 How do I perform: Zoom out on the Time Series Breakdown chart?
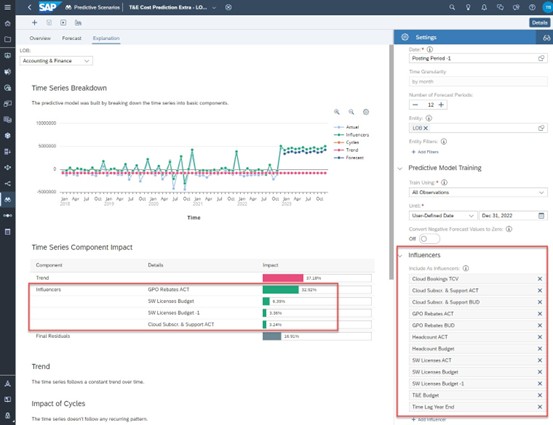351,112
